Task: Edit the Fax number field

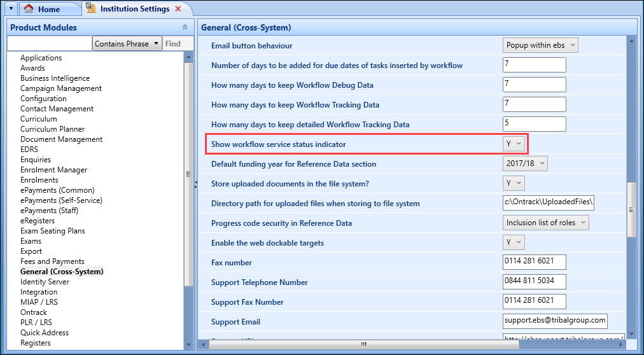Action: point(534,262)
